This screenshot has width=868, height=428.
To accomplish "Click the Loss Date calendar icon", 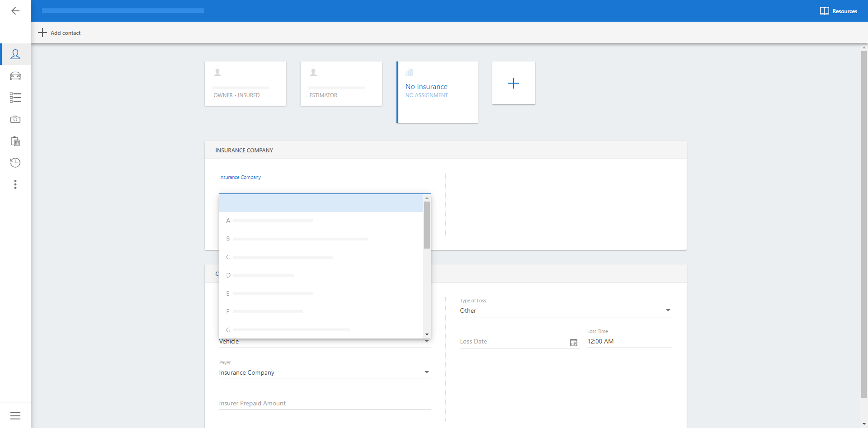I will (x=573, y=342).
